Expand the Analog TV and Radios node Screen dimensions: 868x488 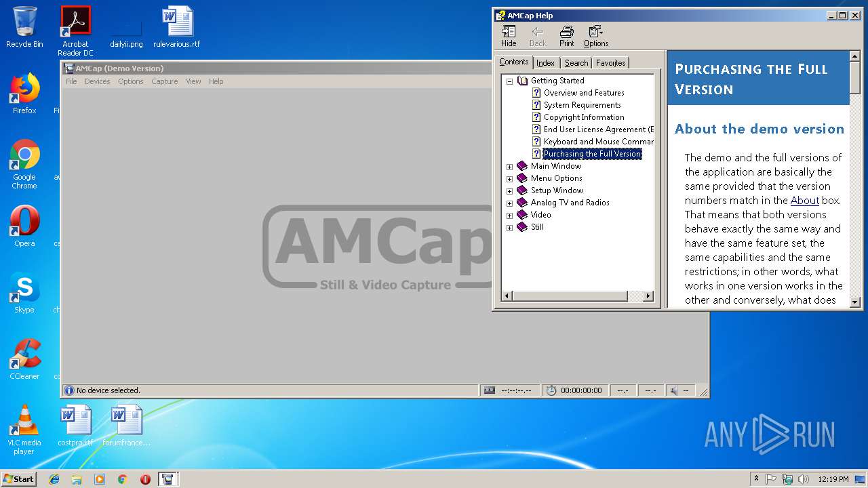[x=509, y=203]
